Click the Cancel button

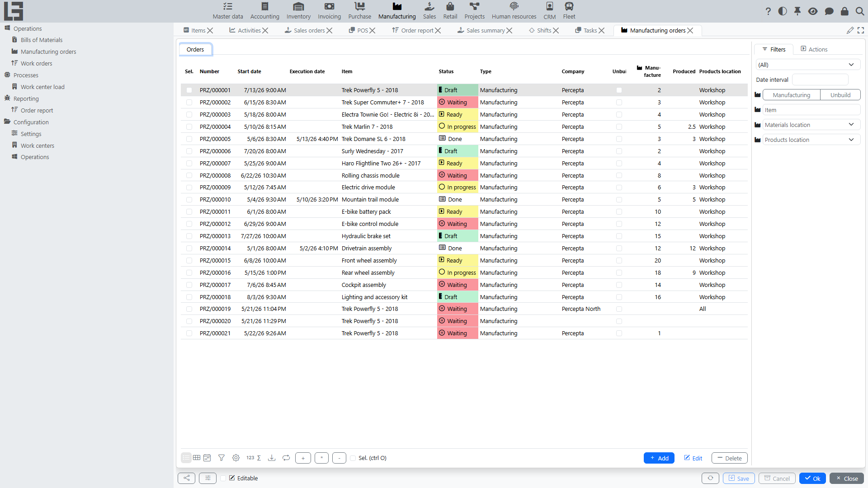point(777,479)
